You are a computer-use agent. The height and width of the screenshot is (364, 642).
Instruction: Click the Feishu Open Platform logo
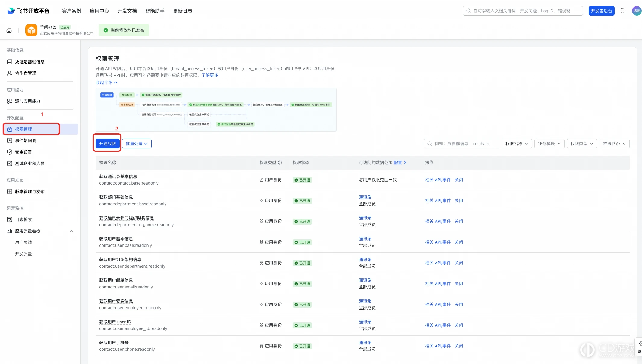point(28,11)
